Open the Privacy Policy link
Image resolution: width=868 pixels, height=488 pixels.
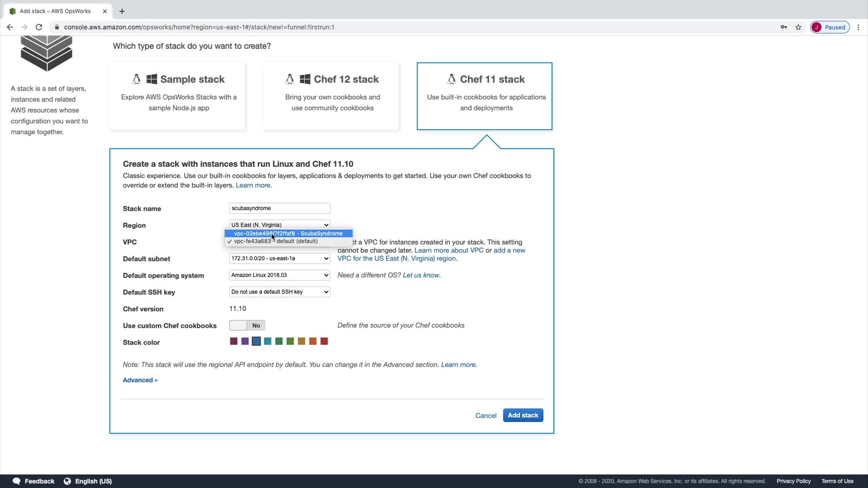click(x=794, y=481)
